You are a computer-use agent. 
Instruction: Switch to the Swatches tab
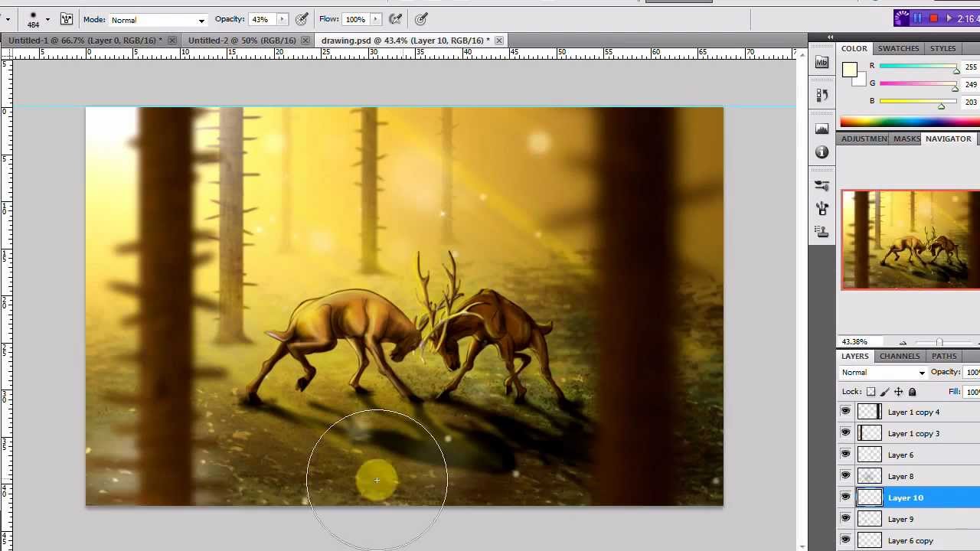(898, 48)
